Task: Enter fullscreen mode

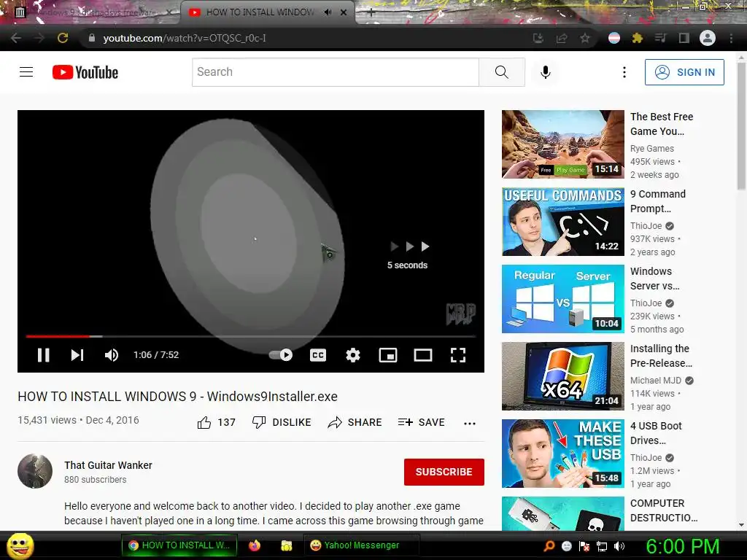Action: 458,355
